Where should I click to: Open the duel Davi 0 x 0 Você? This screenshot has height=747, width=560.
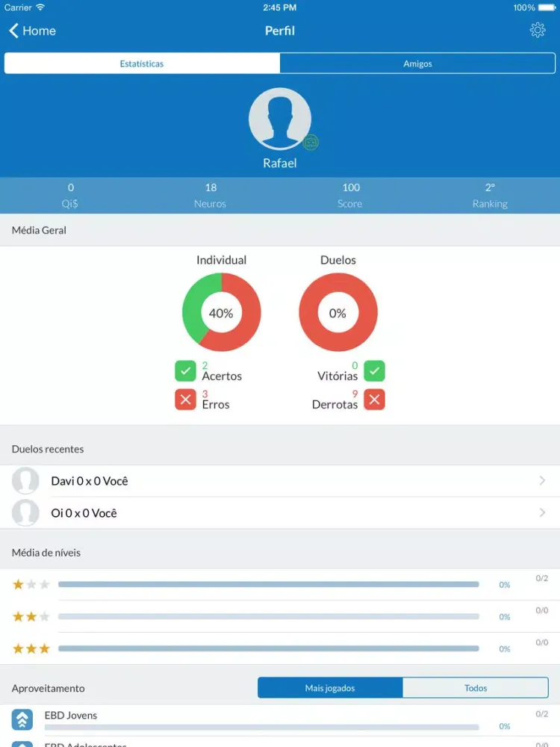point(280,480)
